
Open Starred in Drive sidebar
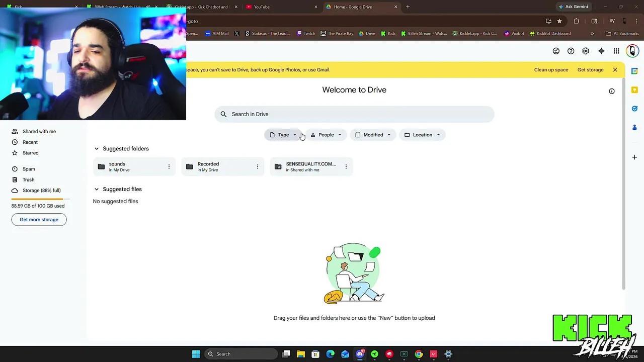click(30, 153)
